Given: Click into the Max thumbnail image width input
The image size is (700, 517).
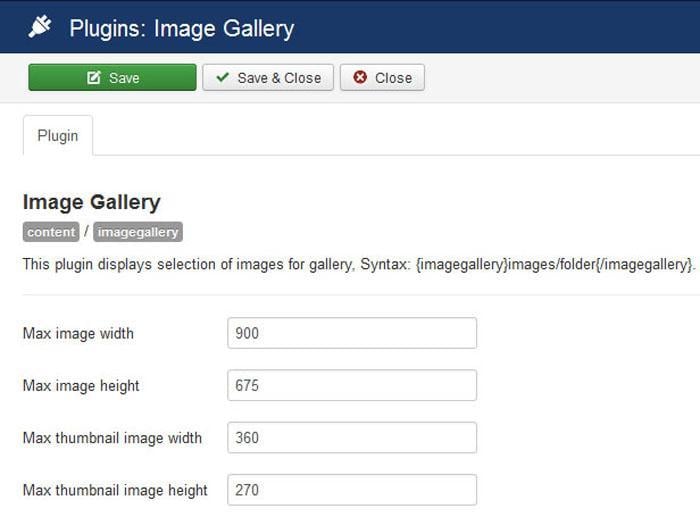Looking at the screenshot, I should 352,437.
